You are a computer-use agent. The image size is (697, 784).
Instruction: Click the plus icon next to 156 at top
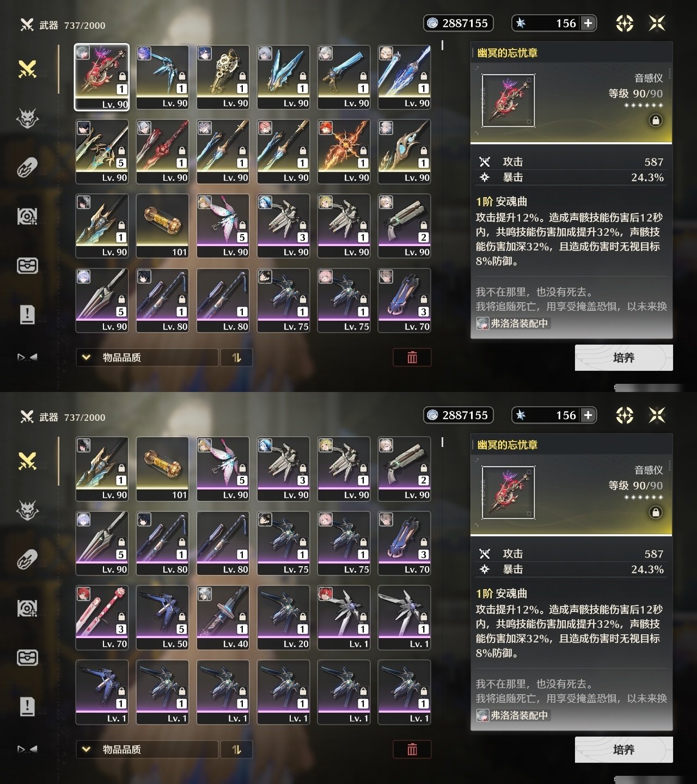tap(588, 23)
